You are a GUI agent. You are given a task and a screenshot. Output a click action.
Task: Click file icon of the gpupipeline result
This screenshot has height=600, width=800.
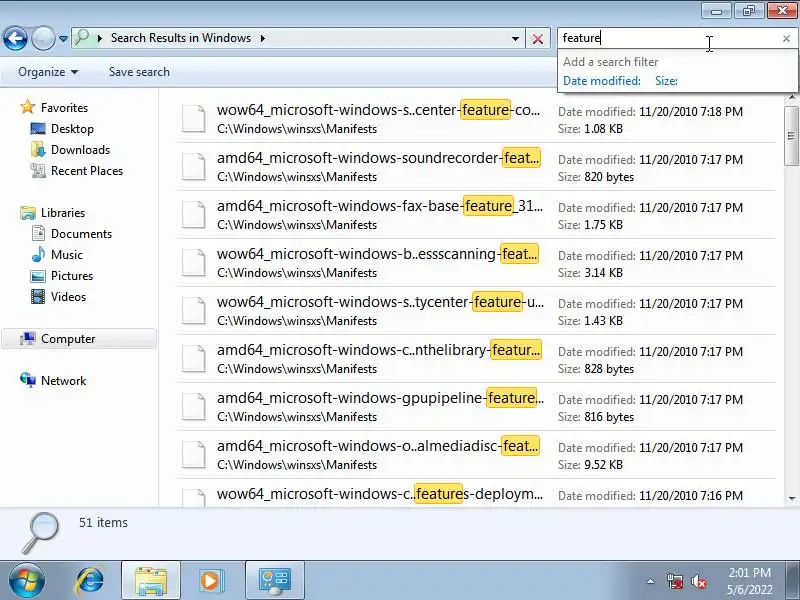pos(194,407)
